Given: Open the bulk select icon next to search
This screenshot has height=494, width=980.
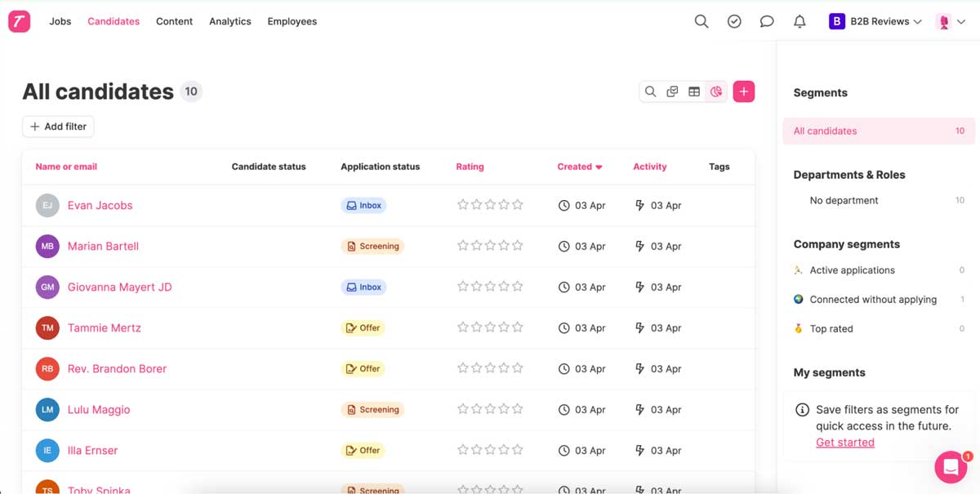Looking at the screenshot, I should 671,91.
